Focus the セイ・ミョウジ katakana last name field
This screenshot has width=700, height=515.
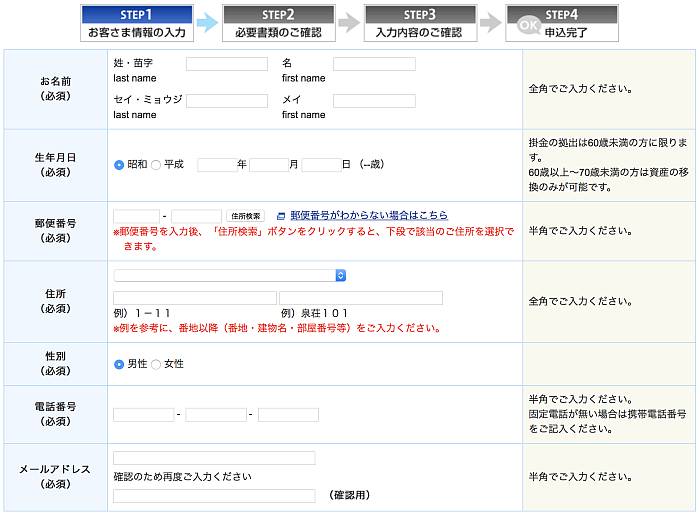tap(227, 101)
